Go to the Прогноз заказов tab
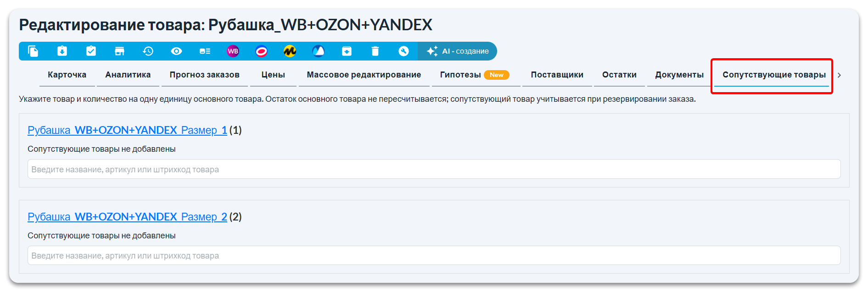 pyautogui.click(x=205, y=75)
